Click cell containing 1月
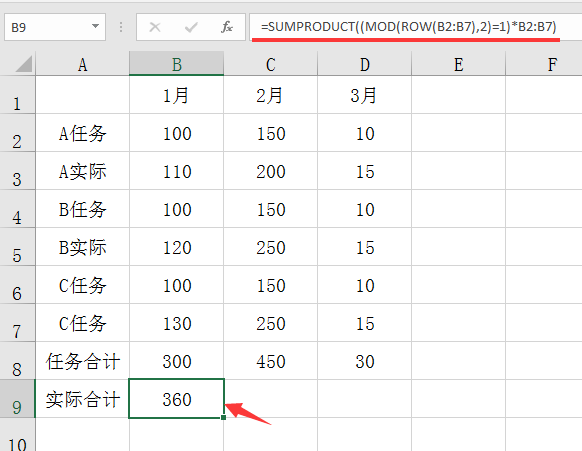This screenshot has width=582, height=451. point(177,95)
